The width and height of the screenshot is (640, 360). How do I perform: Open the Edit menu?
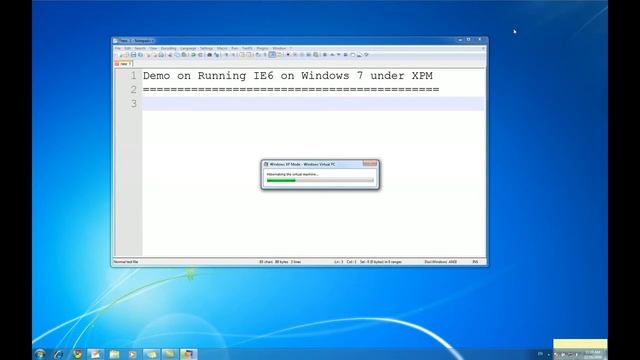(128, 49)
